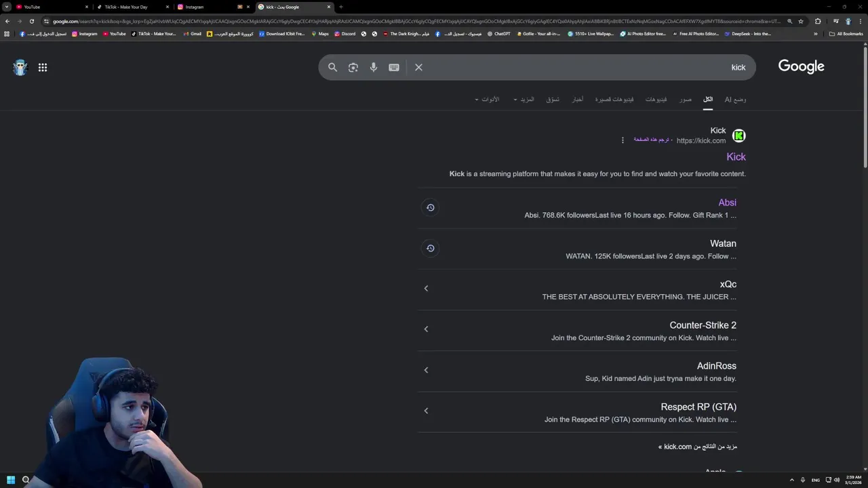Open the Discord bookmark
The image size is (868, 488).
click(x=344, y=34)
